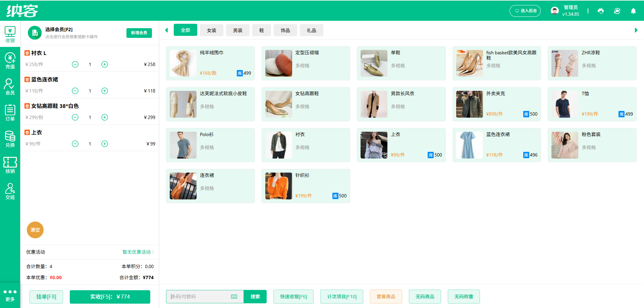Select the ZHR凉鞋 product card
This screenshot has width=644, height=308.
(592, 63)
